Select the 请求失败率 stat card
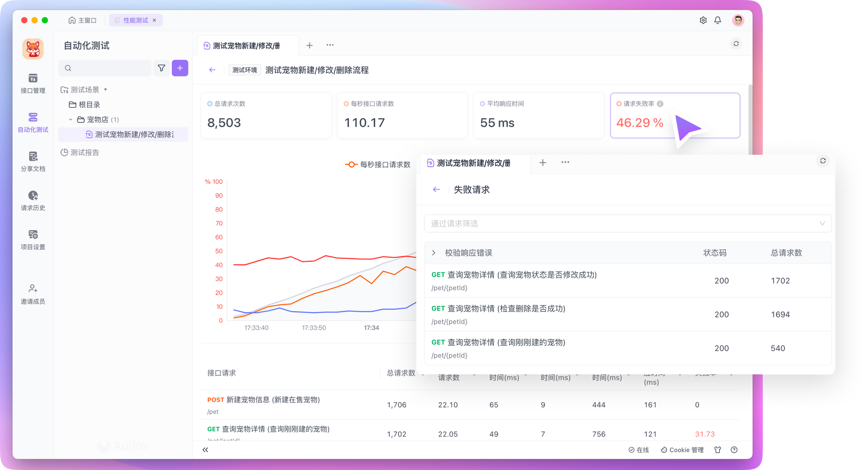 (675, 116)
